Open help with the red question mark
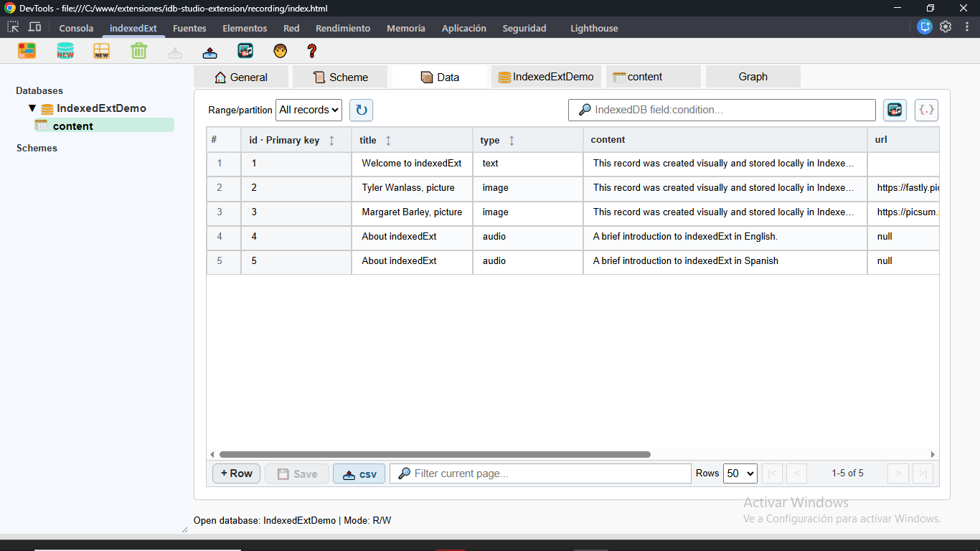The width and height of the screenshot is (980, 551). pos(311,51)
